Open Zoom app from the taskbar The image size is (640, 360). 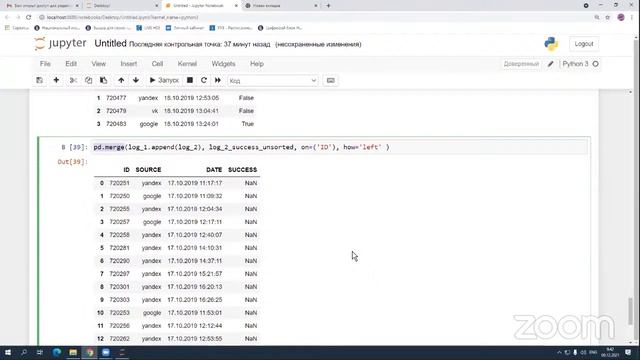coord(106,353)
